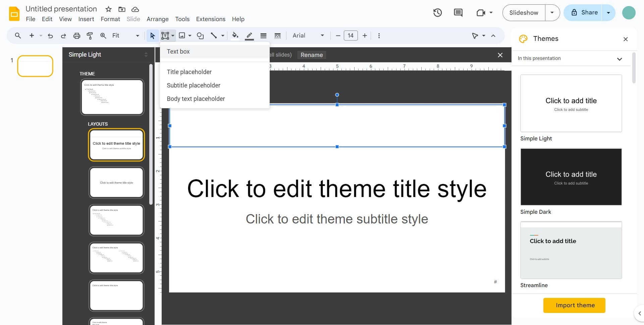This screenshot has height=325, width=644.
Task: Open the Insert menu
Action: coord(86,19)
